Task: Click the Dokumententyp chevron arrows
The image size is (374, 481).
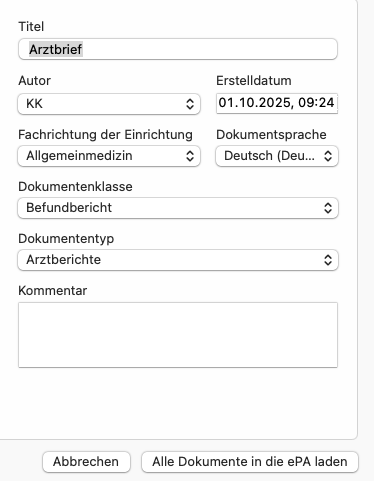Action: [x=328, y=260]
